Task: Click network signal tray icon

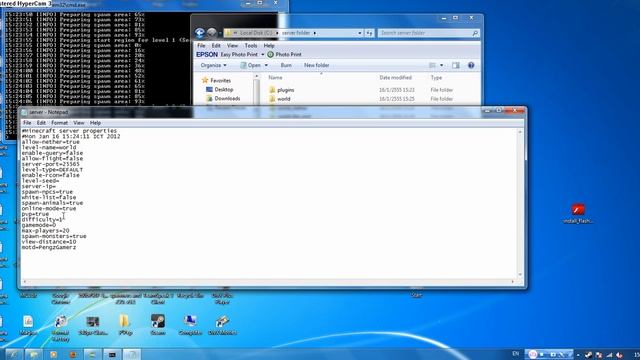Action: (609, 355)
